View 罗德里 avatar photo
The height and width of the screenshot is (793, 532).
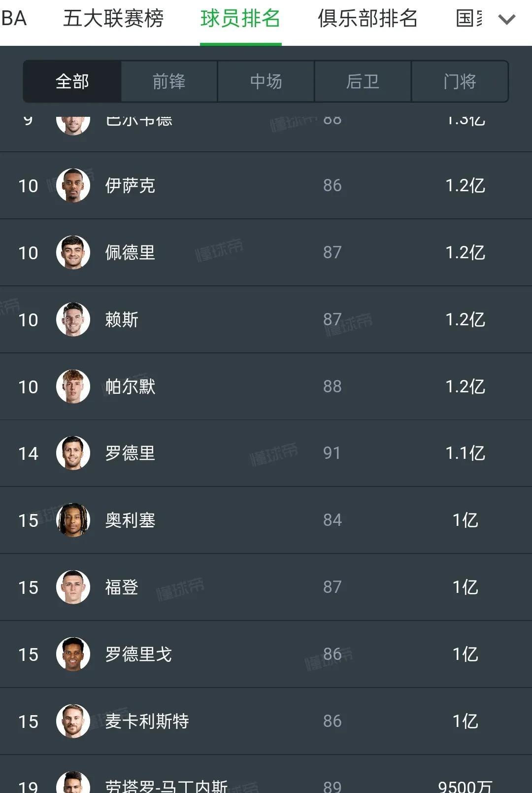point(73,453)
